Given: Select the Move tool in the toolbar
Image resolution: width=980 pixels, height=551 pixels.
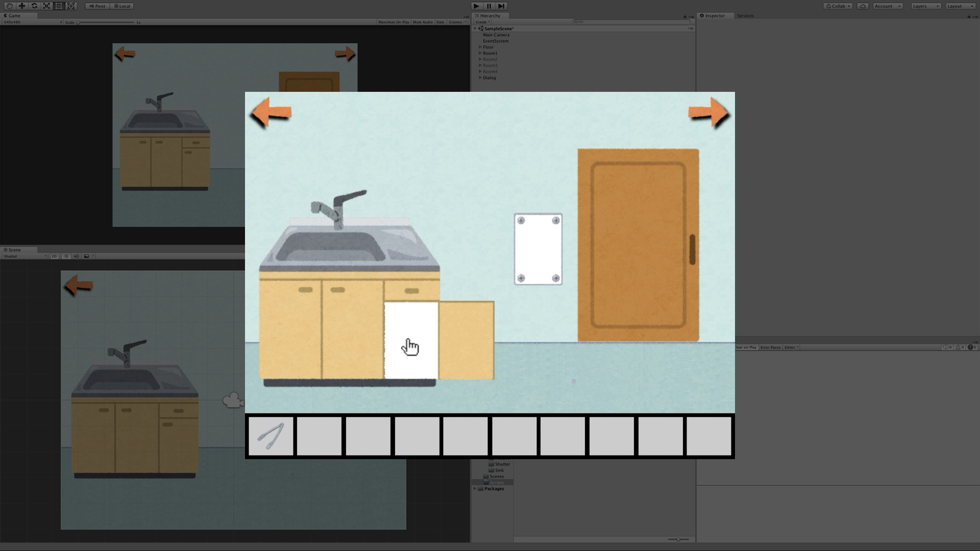Looking at the screenshot, I should click(21, 6).
